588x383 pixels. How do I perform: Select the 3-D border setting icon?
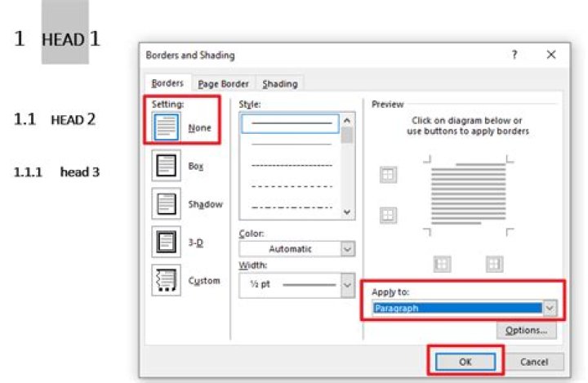pyautogui.click(x=166, y=242)
